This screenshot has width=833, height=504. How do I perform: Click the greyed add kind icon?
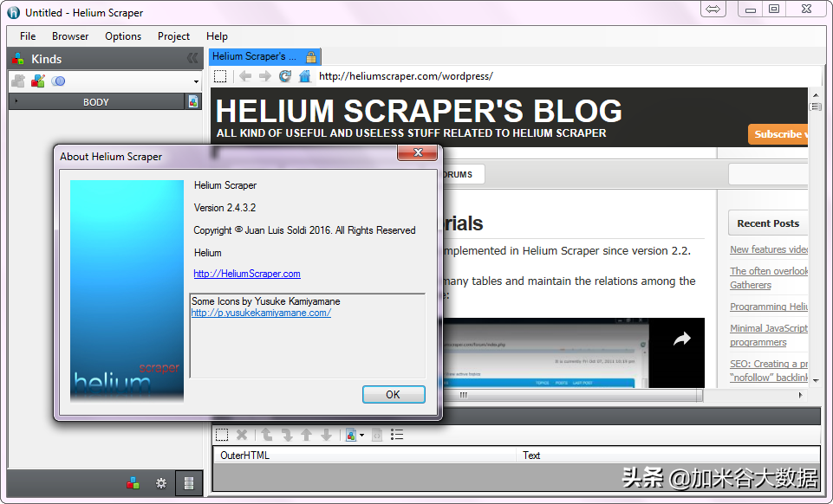pyautogui.click(x=18, y=81)
